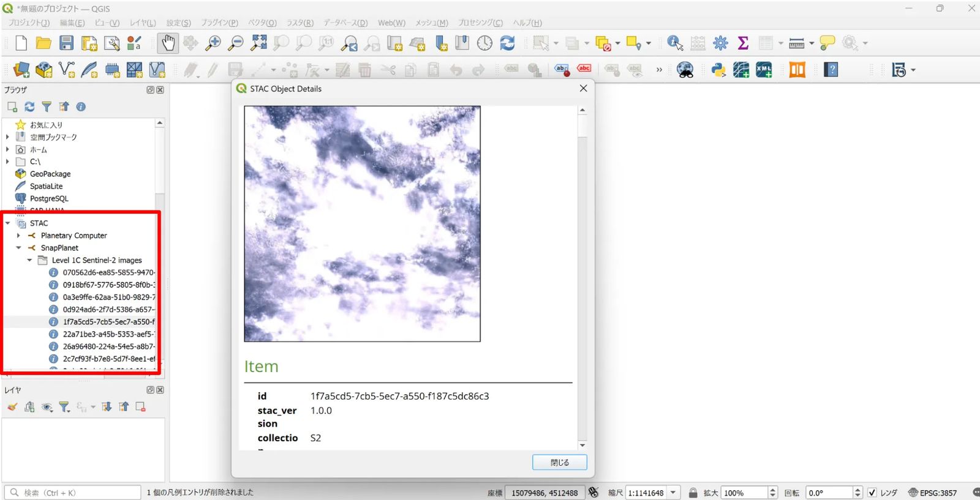Select the Identify Features tool
Image resolution: width=980 pixels, height=500 pixels.
675,43
